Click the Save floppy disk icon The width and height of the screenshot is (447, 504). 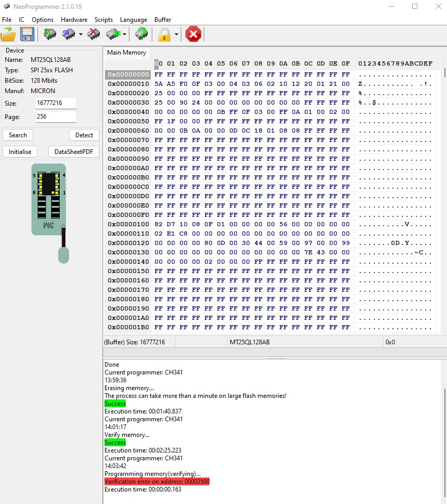pyautogui.click(x=27, y=34)
